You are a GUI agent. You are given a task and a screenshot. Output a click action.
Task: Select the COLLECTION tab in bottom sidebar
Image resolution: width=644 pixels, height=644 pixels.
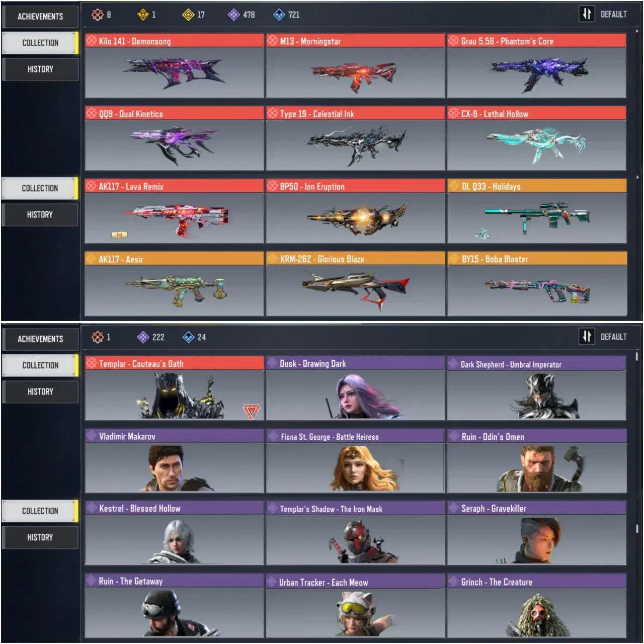pyautogui.click(x=40, y=511)
